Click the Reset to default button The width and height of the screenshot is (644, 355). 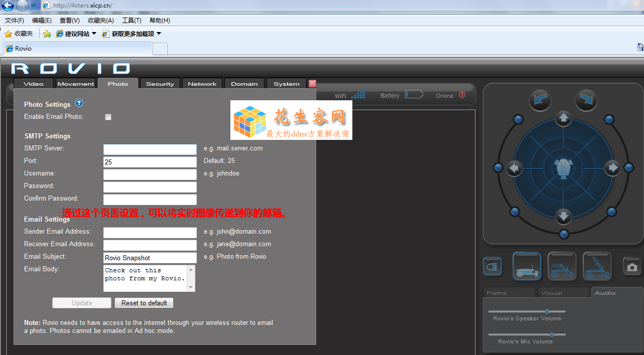[144, 303]
